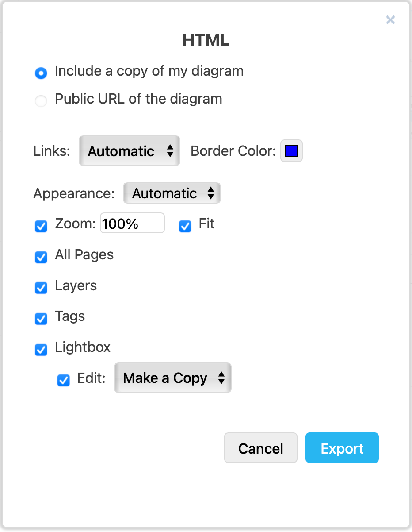The width and height of the screenshot is (412, 532).
Task: Open the Edit mode dropdown showing Make a Copy
Action: (x=172, y=378)
